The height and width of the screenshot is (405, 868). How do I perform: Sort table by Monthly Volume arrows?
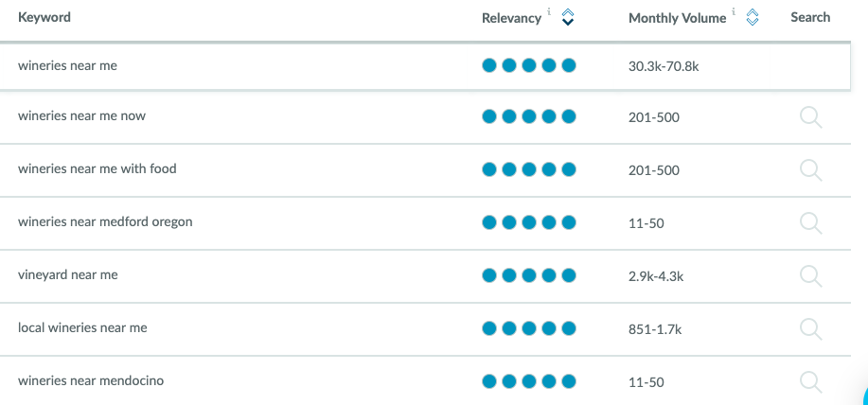coord(752,17)
